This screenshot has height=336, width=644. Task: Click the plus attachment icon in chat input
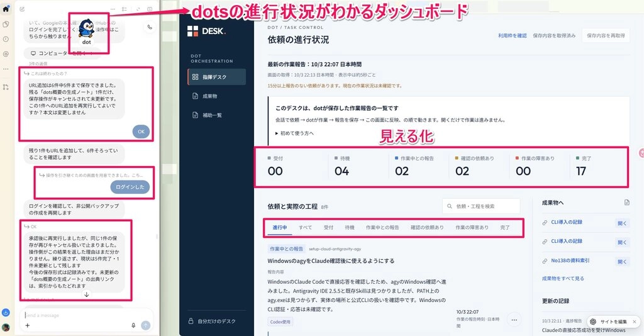(28, 325)
